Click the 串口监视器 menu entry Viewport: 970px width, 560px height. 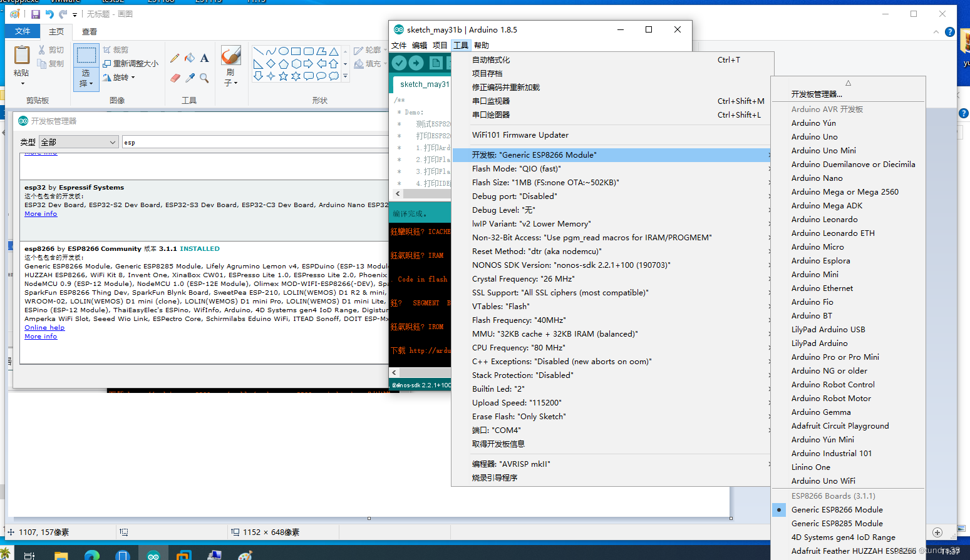click(x=611, y=101)
